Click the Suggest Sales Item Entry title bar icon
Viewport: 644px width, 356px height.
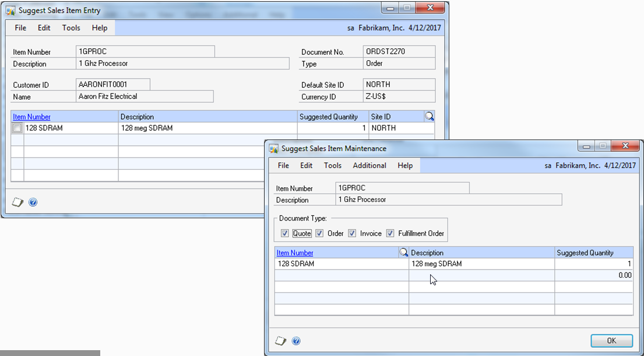pyautogui.click(x=11, y=11)
